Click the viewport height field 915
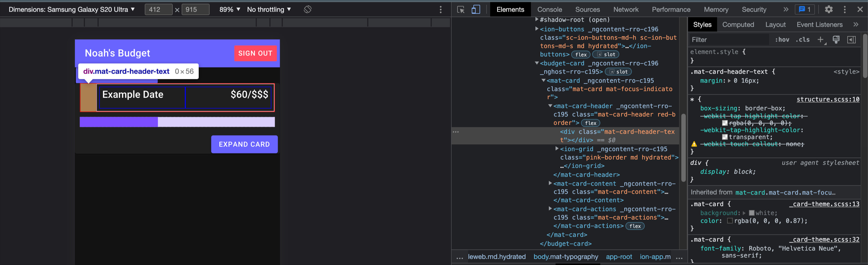 pos(195,9)
